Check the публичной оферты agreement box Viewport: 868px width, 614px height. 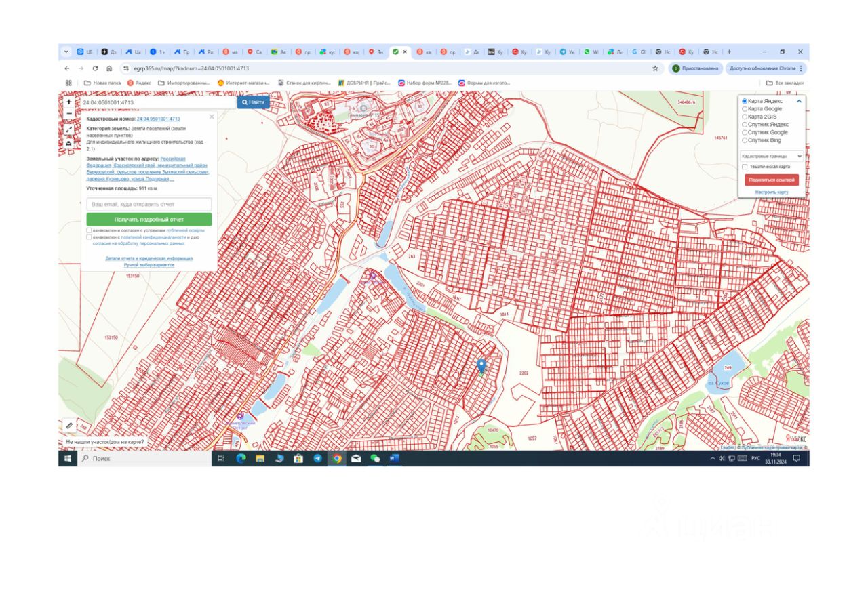[x=89, y=230]
